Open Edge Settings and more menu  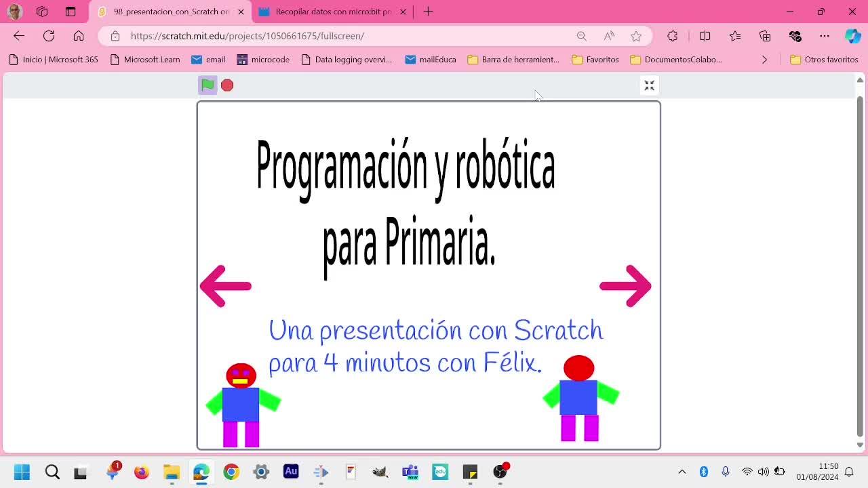point(825,36)
